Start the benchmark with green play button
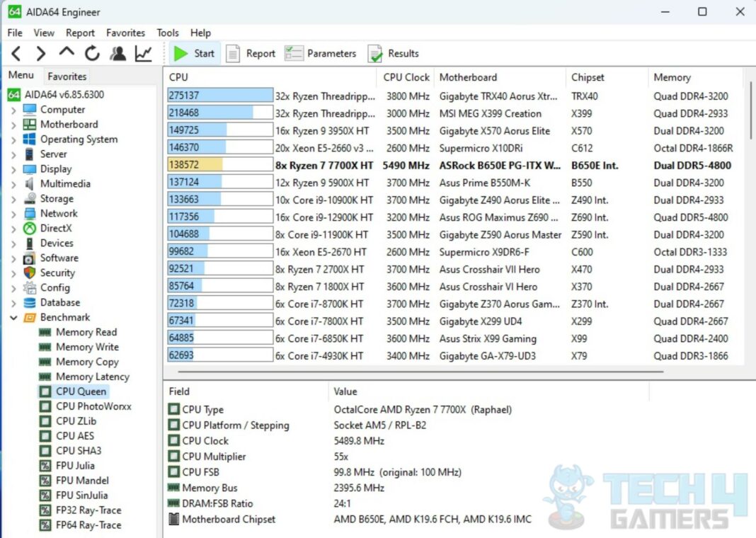 coord(194,54)
